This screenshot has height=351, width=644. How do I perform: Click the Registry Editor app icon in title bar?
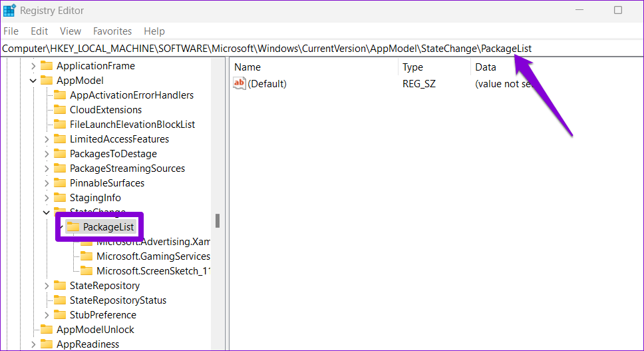click(x=9, y=10)
